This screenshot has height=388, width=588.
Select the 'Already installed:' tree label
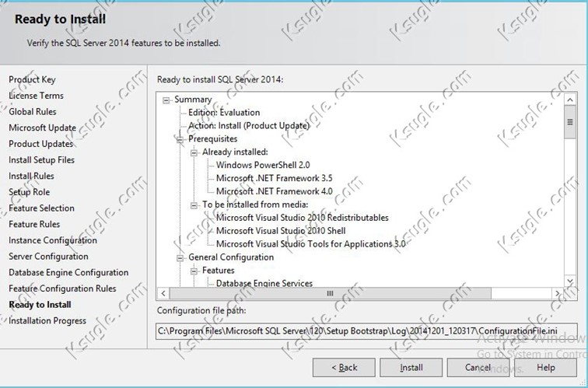pos(235,152)
